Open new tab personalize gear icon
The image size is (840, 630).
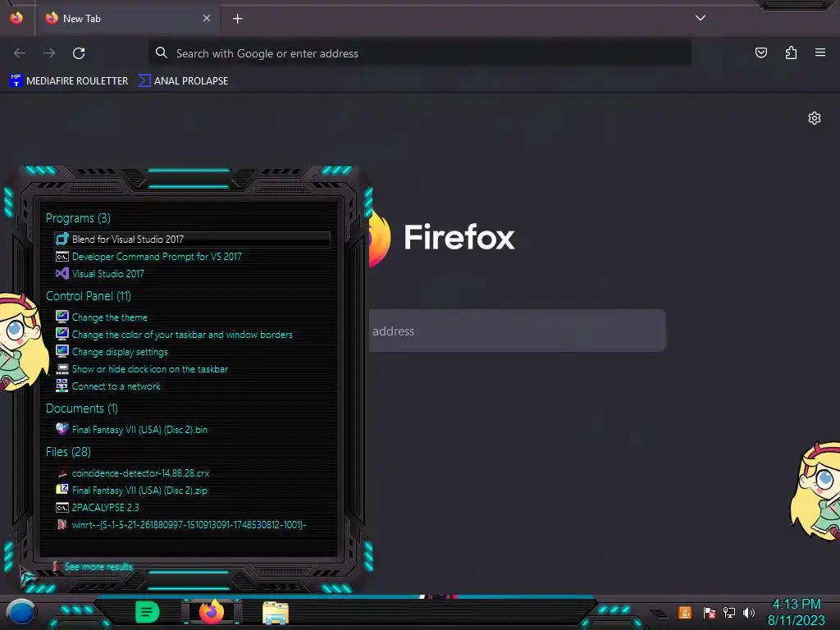[815, 118]
